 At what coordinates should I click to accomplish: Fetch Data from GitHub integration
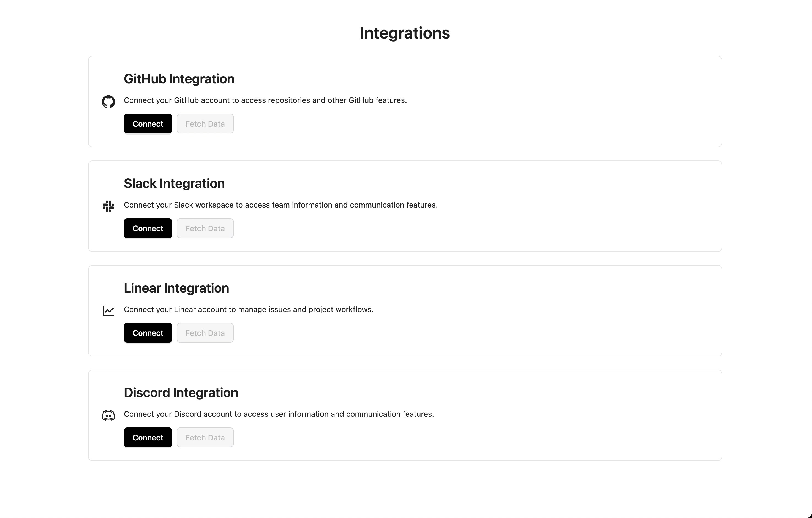point(205,123)
